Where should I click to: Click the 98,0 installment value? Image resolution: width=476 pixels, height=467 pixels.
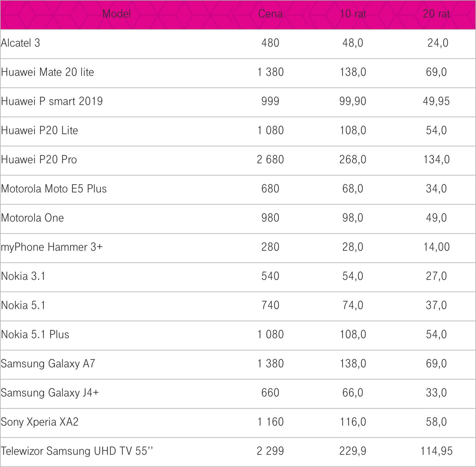(x=353, y=218)
